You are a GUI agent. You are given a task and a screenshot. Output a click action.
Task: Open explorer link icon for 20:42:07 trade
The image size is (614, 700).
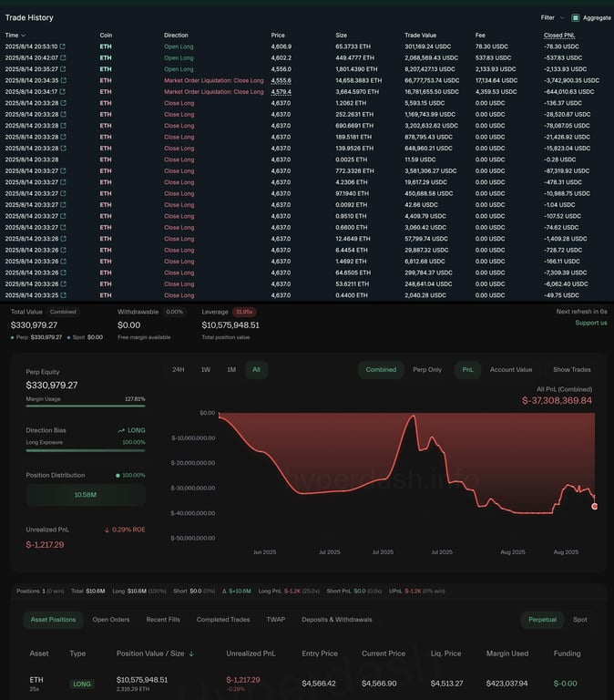pos(63,57)
